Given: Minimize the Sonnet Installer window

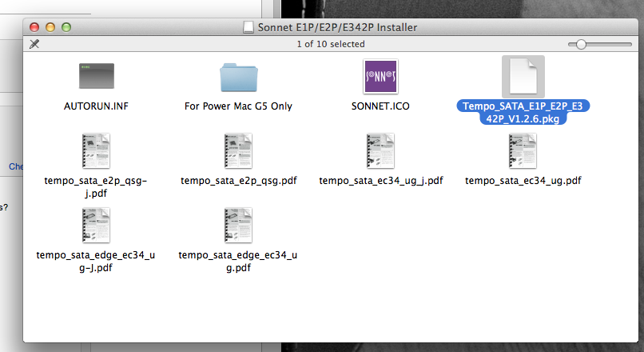Looking at the screenshot, I should click(x=50, y=27).
